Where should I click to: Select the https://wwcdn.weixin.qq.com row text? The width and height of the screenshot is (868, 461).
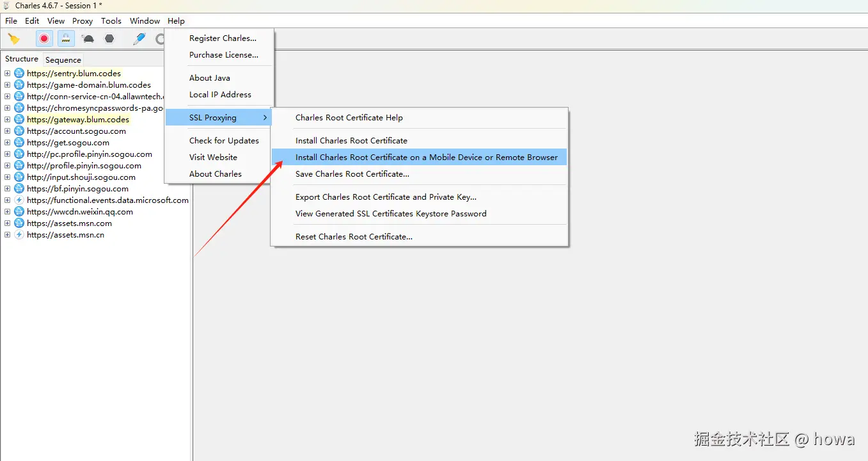[80, 212]
